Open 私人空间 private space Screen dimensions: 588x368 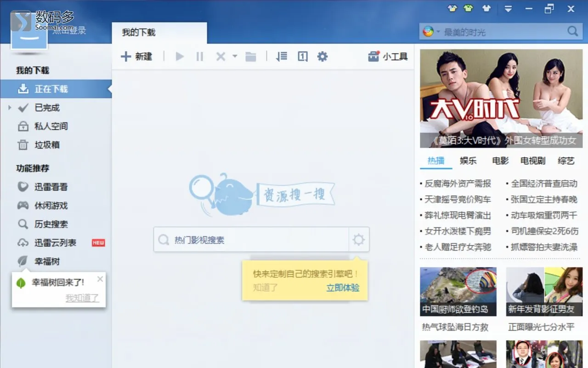[x=51, y=126]
